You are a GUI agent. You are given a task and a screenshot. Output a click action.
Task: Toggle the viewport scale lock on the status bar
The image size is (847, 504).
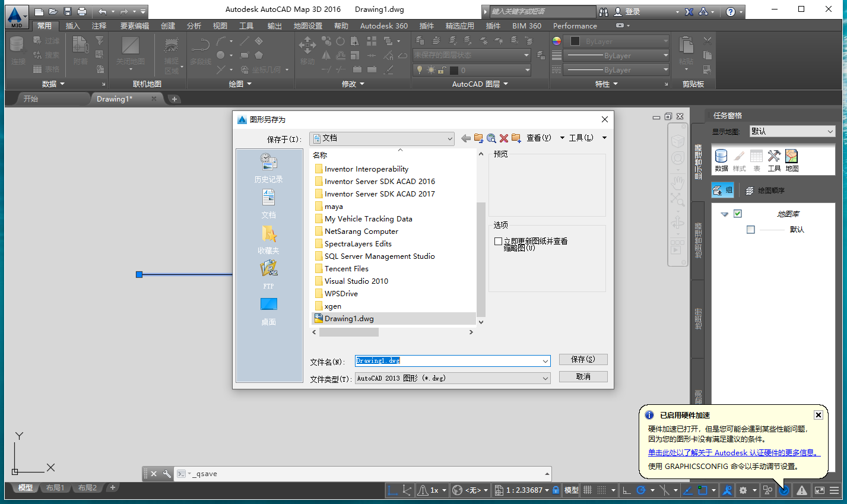556,490
